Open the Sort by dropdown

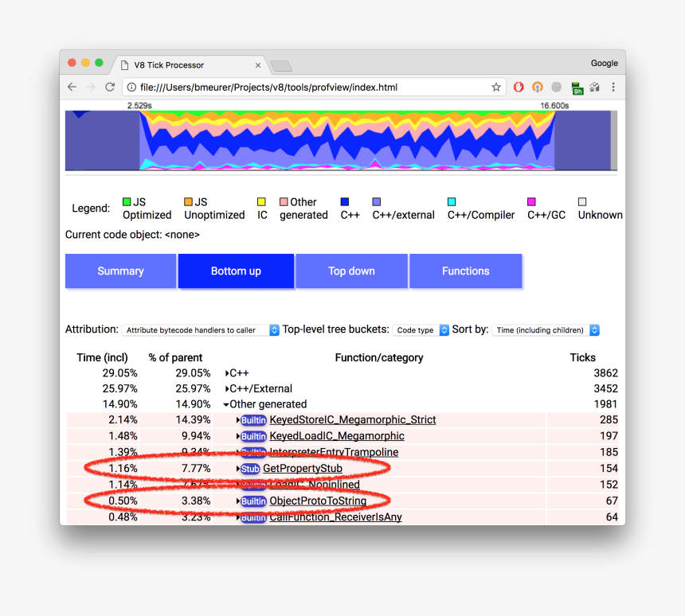tap(545, 330)
